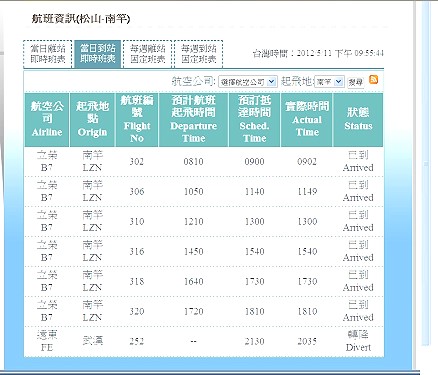Click the 遠東 FE airline cell
This screenshot has width=438, height=375.
tap(47, 341)
